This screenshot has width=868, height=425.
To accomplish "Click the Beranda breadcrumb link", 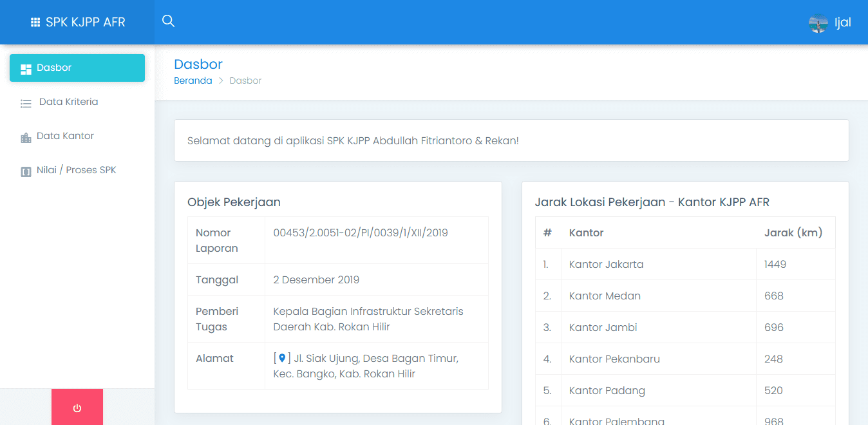I will click(193, 80).
